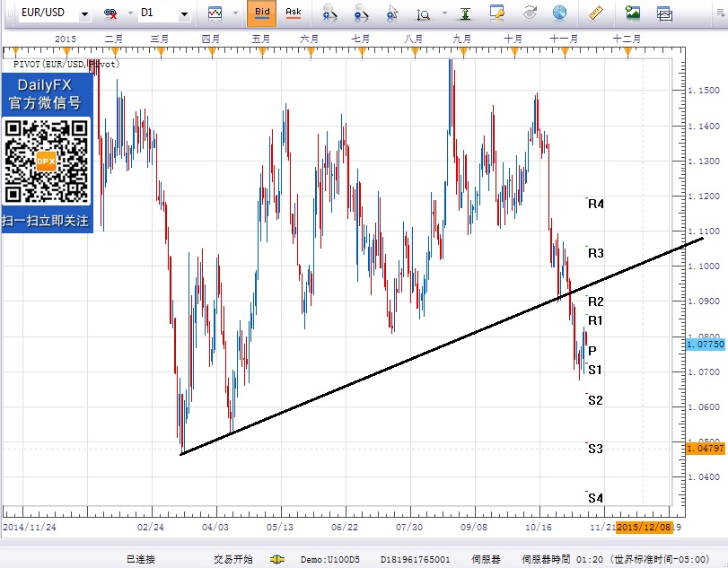This screenshot has width=728, height=568.
Task: Click the 已连接 connection status
Action: 140,559
